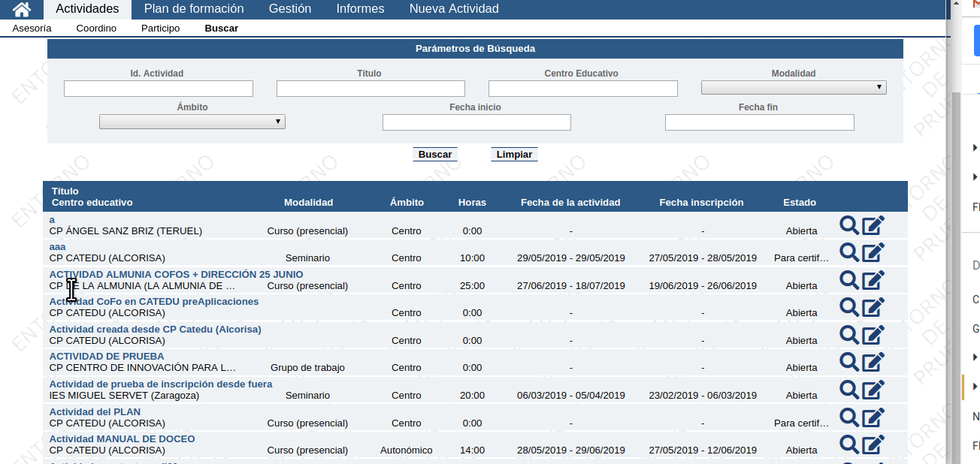Screen dimensions: 980x464
Task: Edit ACTIVIDAD DE PRUEBA
Action: click(x=873, y=362)
